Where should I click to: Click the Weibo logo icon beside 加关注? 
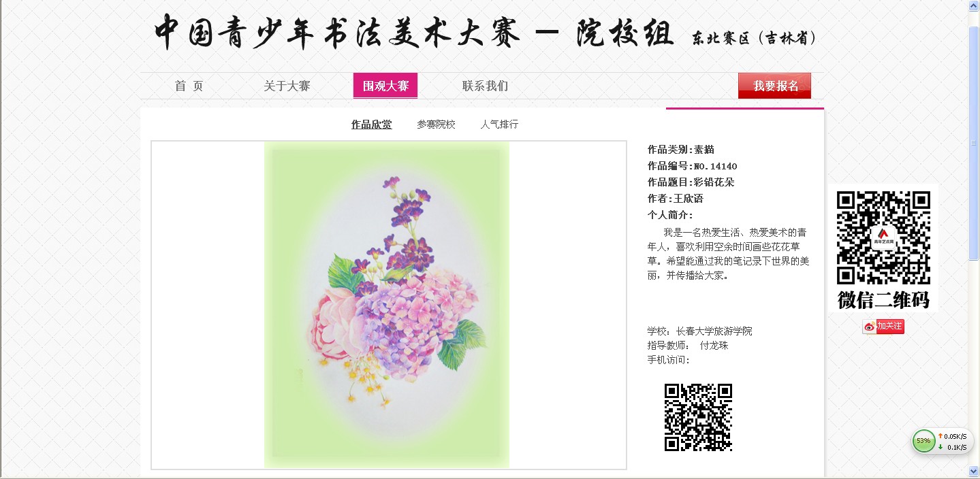point(869,327)
